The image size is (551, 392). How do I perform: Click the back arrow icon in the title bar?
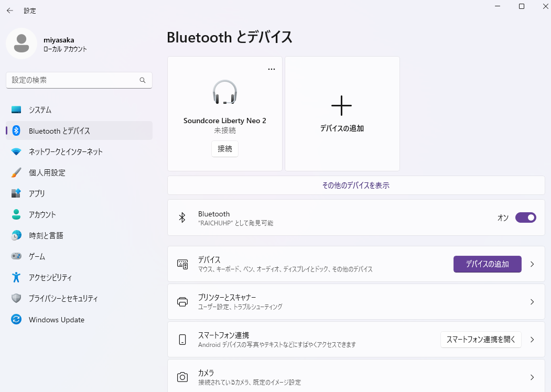click(x=10, y=10)
